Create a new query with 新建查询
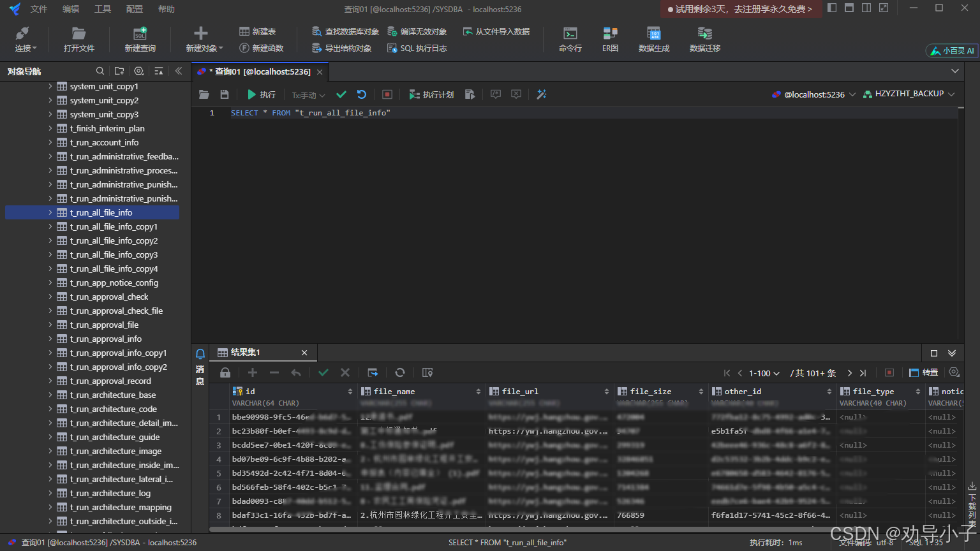This screenshot has width=980, height=551. [140, 40]
